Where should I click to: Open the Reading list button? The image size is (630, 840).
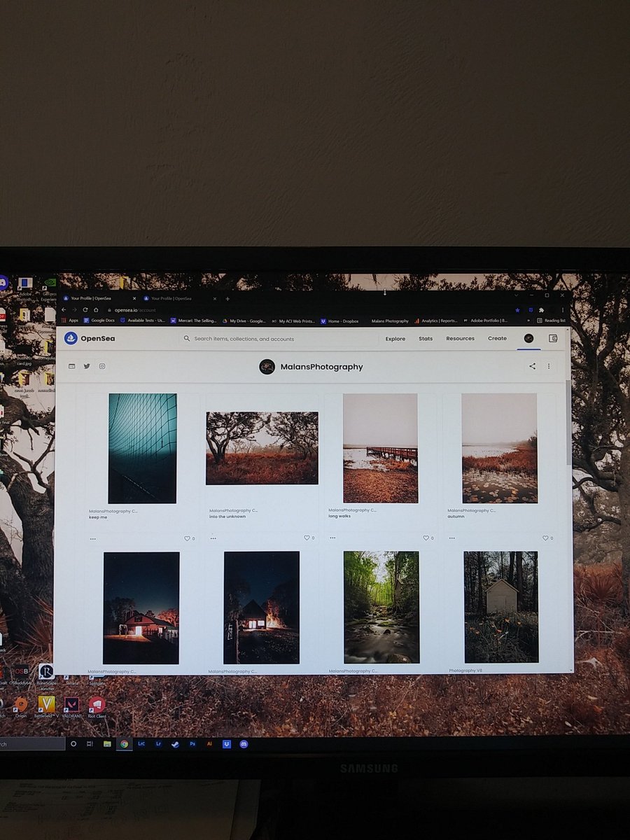click(551, 321)
